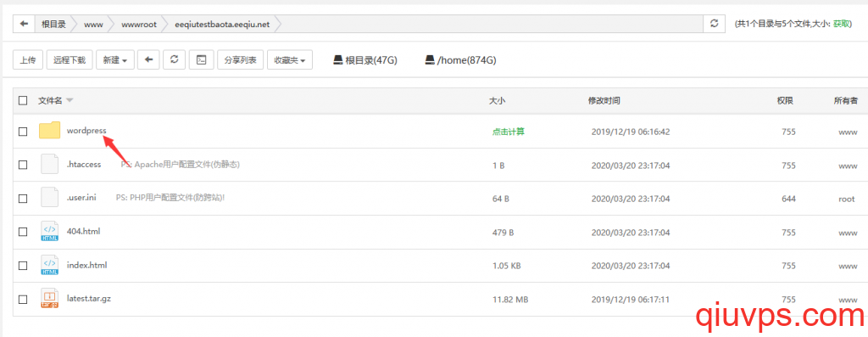Open the 新建 dropdown
The width and height of the screenshot is (868, 337).
click(x=115, y=60)
